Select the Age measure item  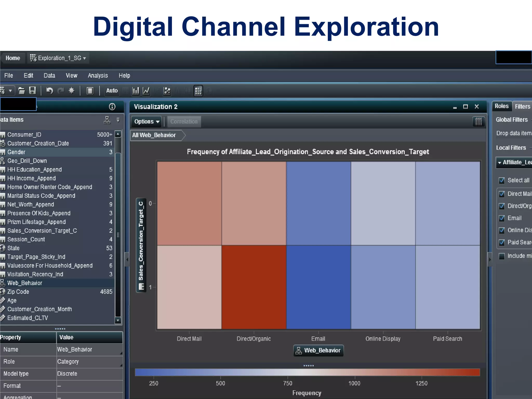coord(57,301)
